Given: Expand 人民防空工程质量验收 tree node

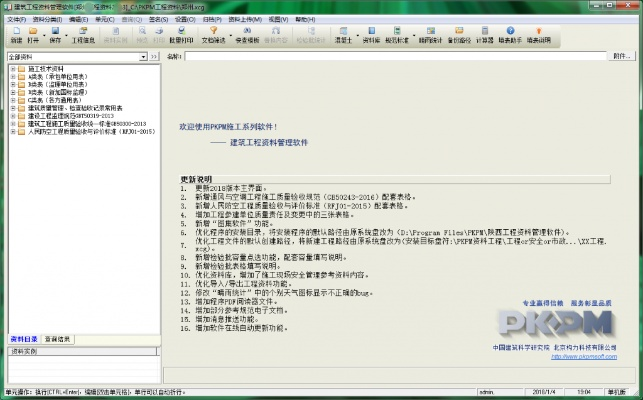Looking at the screenshot, I should 11,131.
